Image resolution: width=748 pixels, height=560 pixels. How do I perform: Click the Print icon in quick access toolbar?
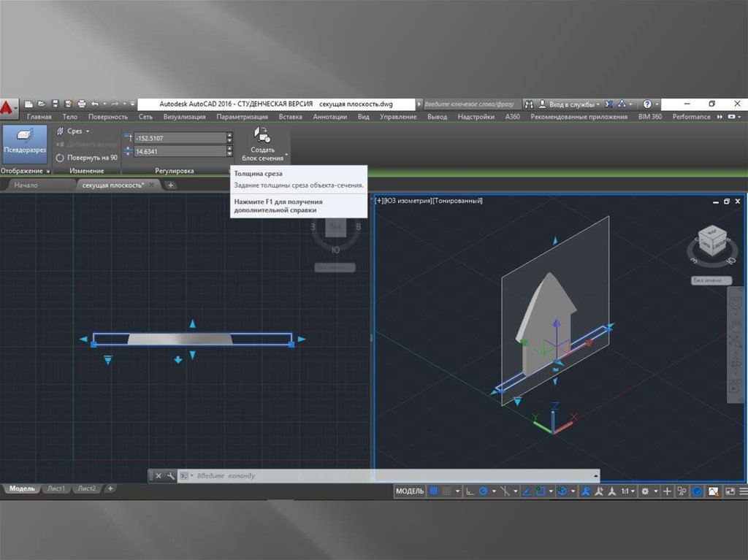click(x=82, y=104)
